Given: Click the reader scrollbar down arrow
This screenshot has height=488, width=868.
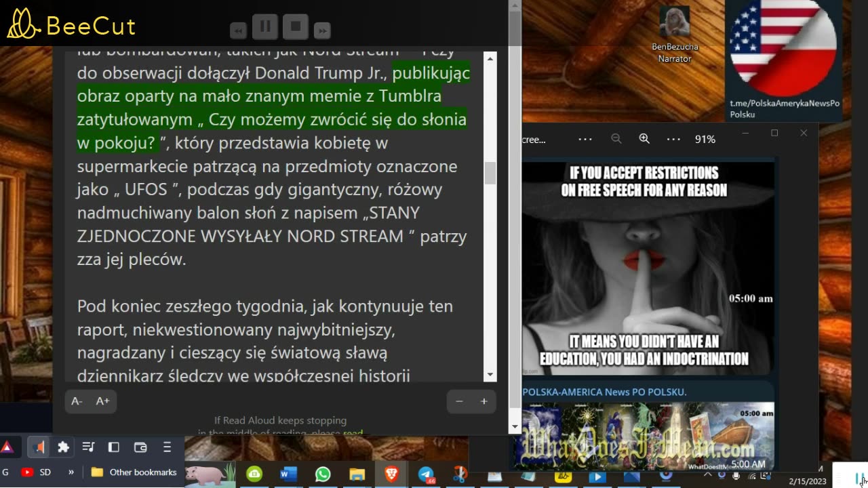Looking at the screenshot, I should click(490, 375).
